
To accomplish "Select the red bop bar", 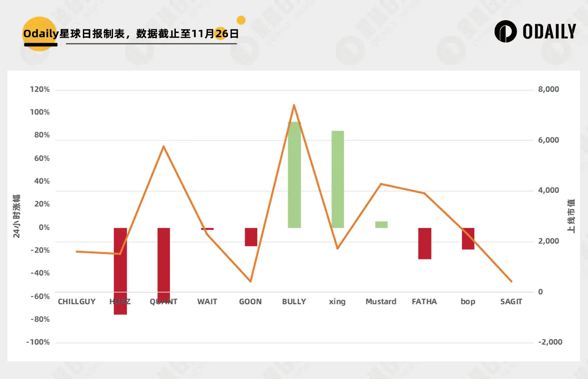I will click(468, 239).
